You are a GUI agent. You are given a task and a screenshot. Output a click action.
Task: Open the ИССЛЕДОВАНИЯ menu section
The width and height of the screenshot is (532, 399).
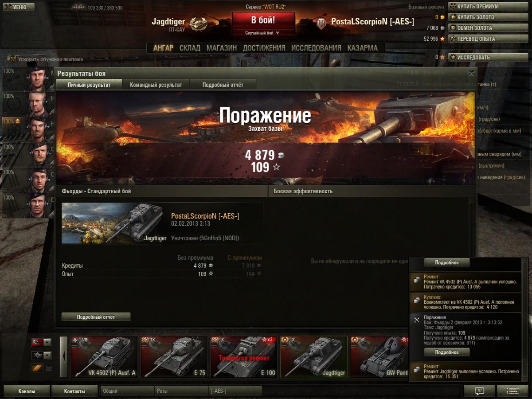point(316,48)
